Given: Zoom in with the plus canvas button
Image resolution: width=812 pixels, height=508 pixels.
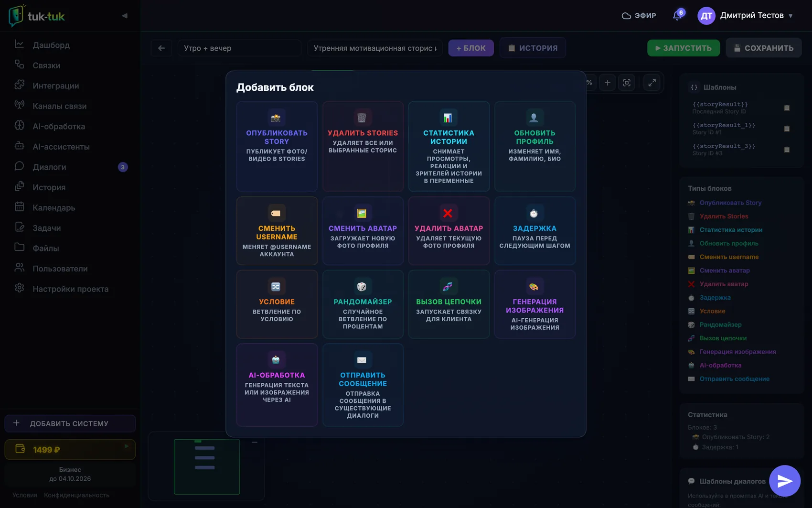Looking at the screenshot, I should point(607,83).
